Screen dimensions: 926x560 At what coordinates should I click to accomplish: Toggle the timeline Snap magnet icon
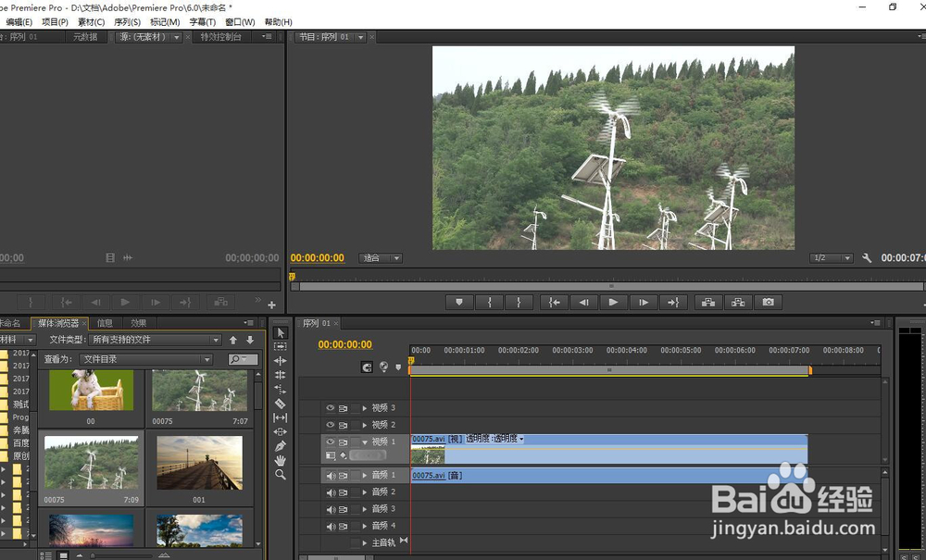point(366,367)
